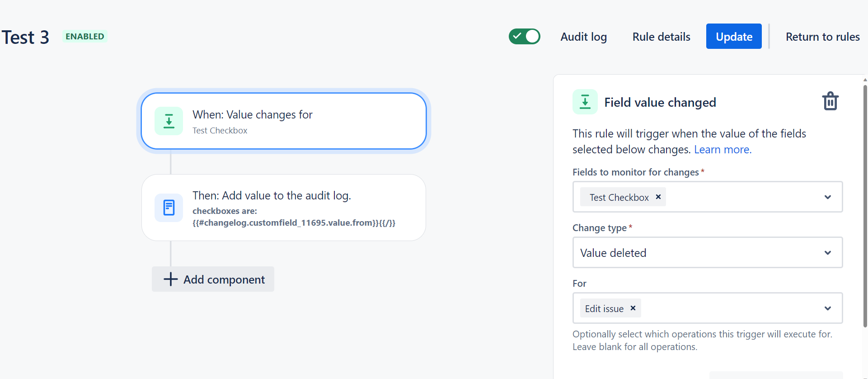Image resolution: width=868 pixels, height=379 pixels.
Task: Open the Change type dropdown
Action: tap(707, 252)
